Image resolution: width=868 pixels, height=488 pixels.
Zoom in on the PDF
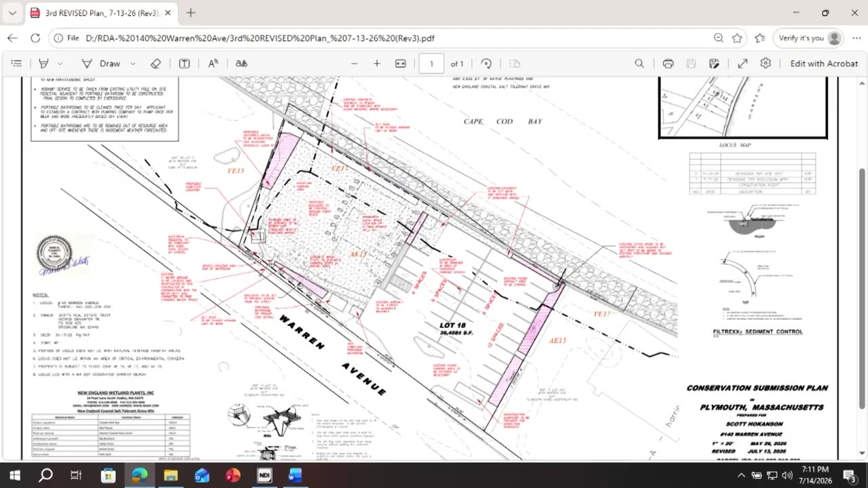(377, 64)
